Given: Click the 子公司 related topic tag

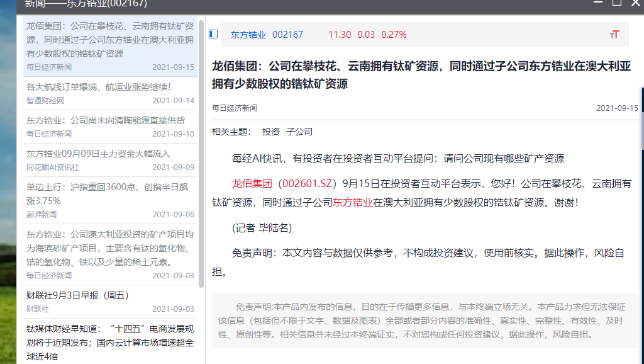Looking at the screenshot, I should tap(299, 132).
